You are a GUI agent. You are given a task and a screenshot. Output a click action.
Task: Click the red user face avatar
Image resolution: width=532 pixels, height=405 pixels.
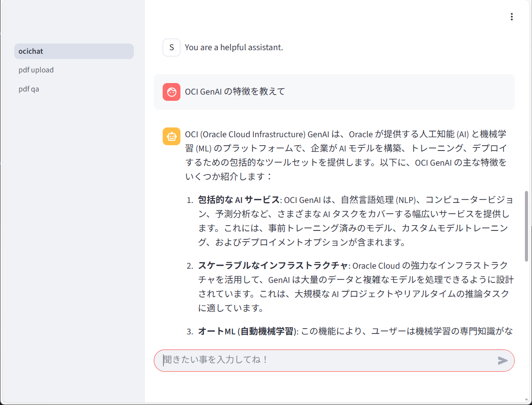tap(172, 92)
